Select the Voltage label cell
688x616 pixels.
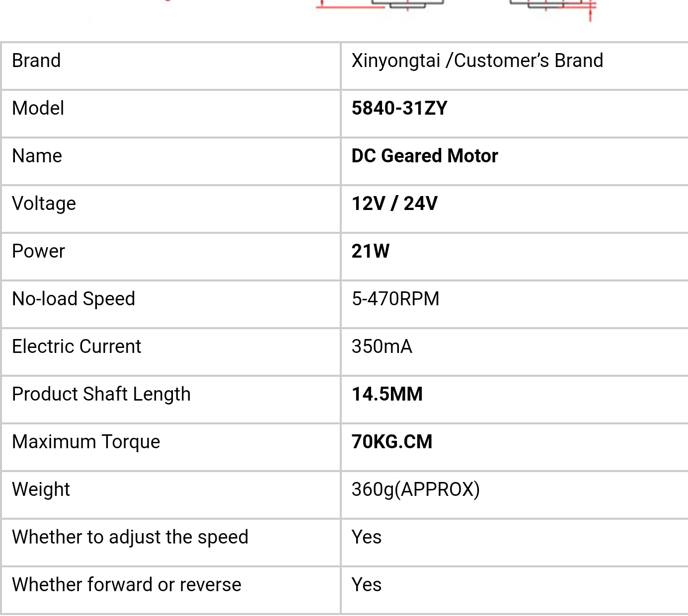click(x=171, y=209)
